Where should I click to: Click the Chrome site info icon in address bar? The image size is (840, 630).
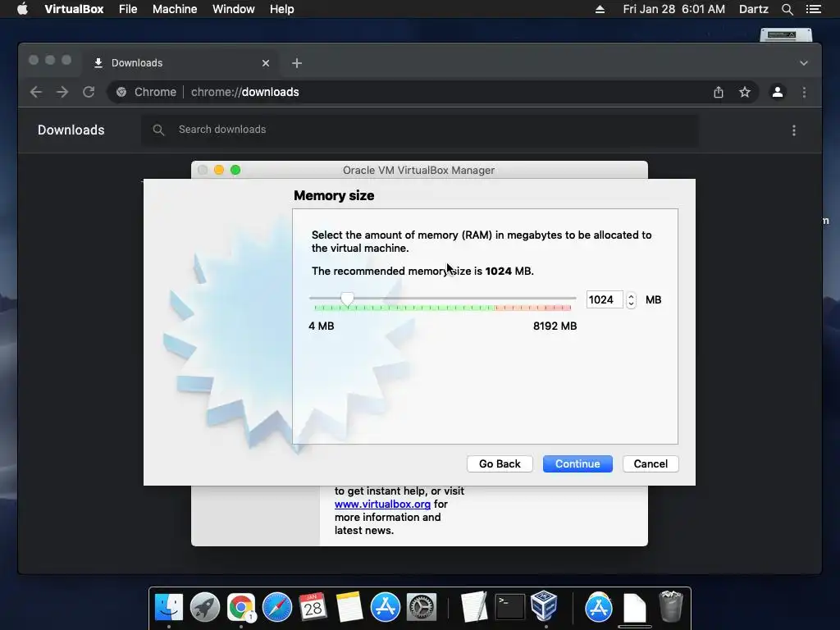tap(121, 92)
